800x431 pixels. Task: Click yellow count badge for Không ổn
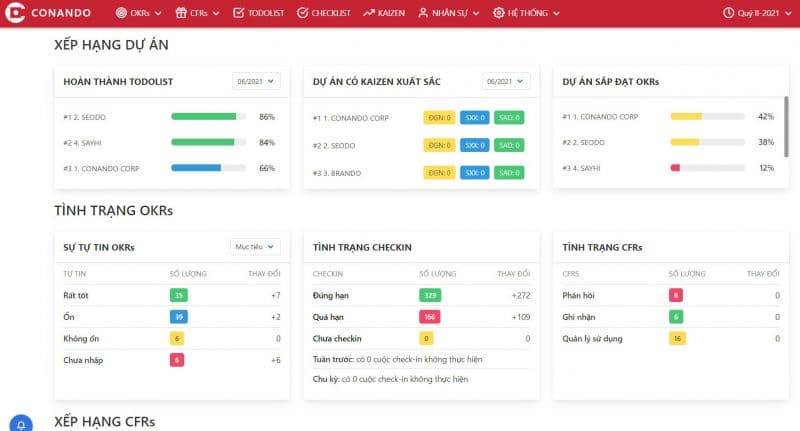[177, 339]
